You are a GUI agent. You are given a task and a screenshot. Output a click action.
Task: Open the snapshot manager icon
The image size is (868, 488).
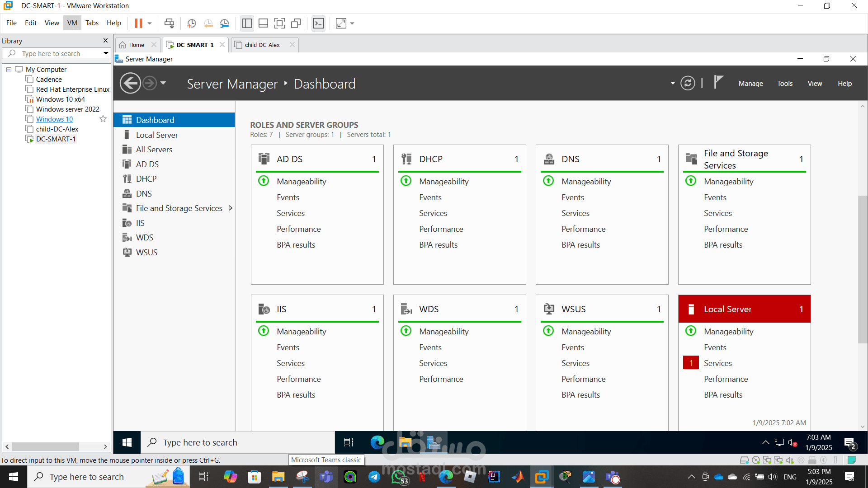point(224,23)
